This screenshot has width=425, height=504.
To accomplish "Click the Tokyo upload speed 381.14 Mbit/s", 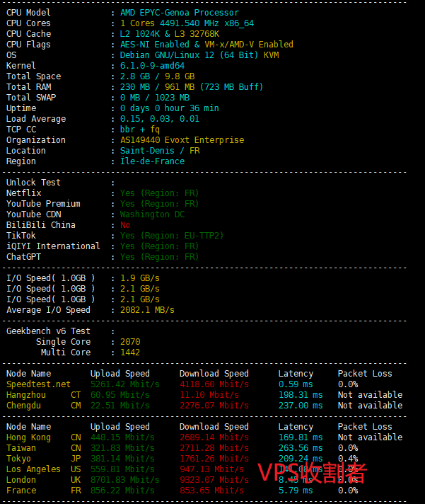I will pyautogui.click(x=120, y=459).
